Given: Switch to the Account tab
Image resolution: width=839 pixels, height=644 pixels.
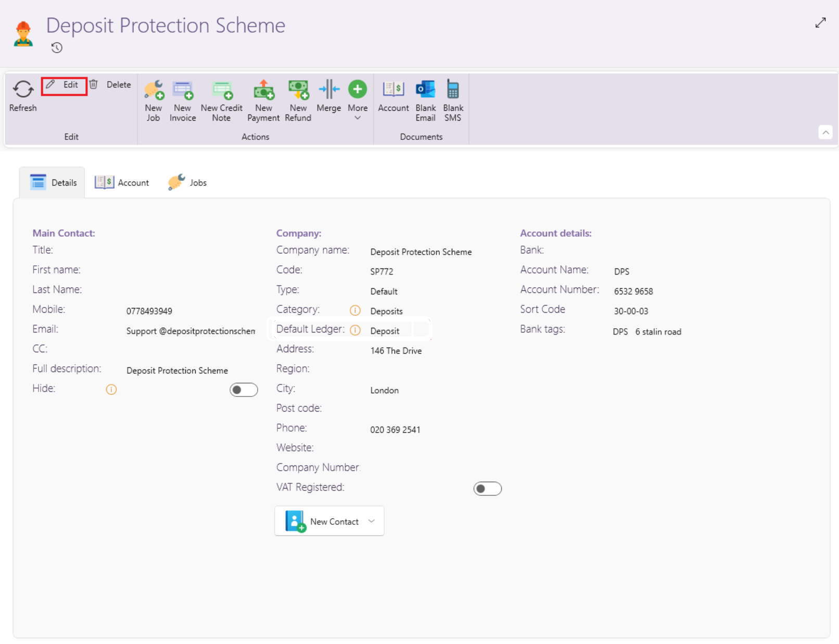Looking at the screenshot, I should [122, 183].
